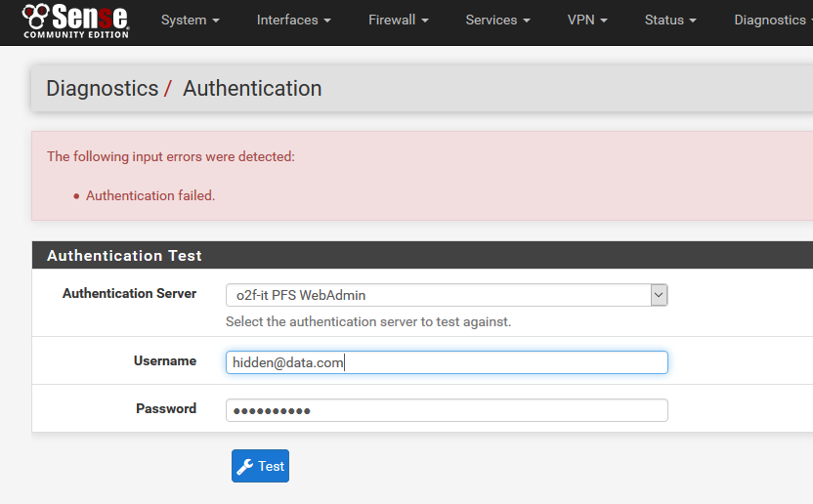Open the Status menu

point(670,21)
